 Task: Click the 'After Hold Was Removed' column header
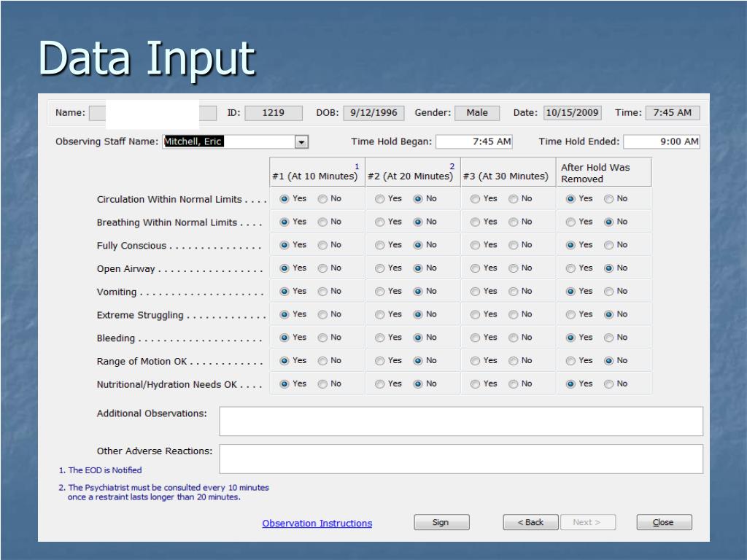pos(603,172)
